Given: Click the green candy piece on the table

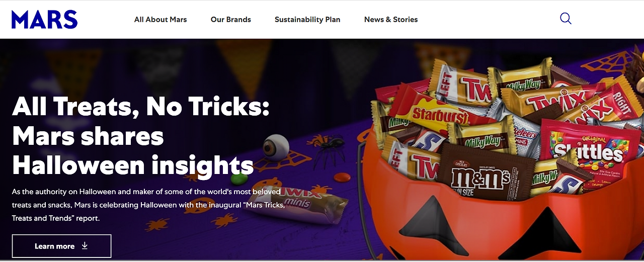Looking at the screenshot, I should pos(236,179).
